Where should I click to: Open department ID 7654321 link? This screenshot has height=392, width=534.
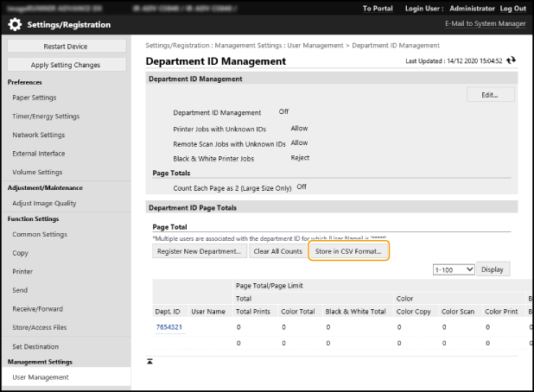pos(168,328)
